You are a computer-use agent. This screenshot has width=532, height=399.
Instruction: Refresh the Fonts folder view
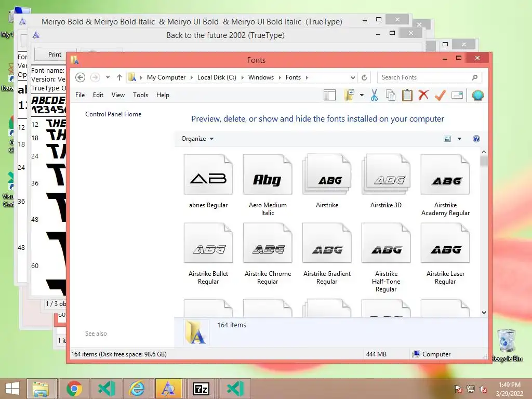coord(364,77)
